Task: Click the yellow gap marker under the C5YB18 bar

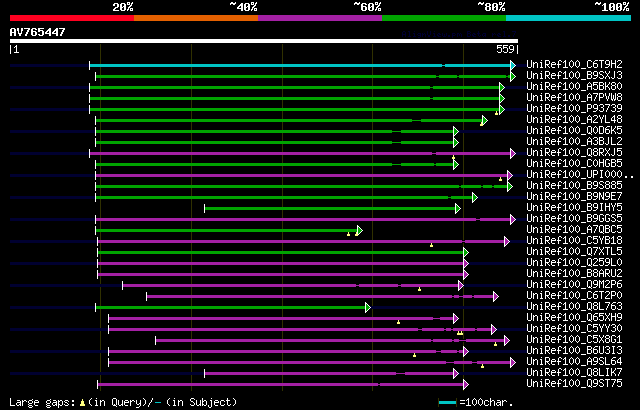Action: [431, 245]
